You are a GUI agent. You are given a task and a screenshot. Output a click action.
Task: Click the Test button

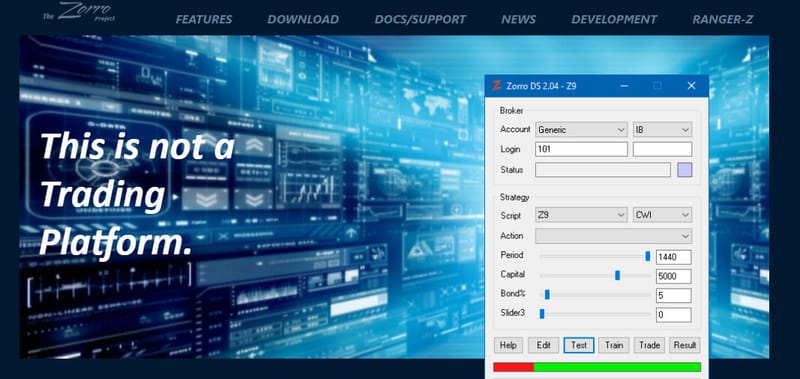click(579, 345)
